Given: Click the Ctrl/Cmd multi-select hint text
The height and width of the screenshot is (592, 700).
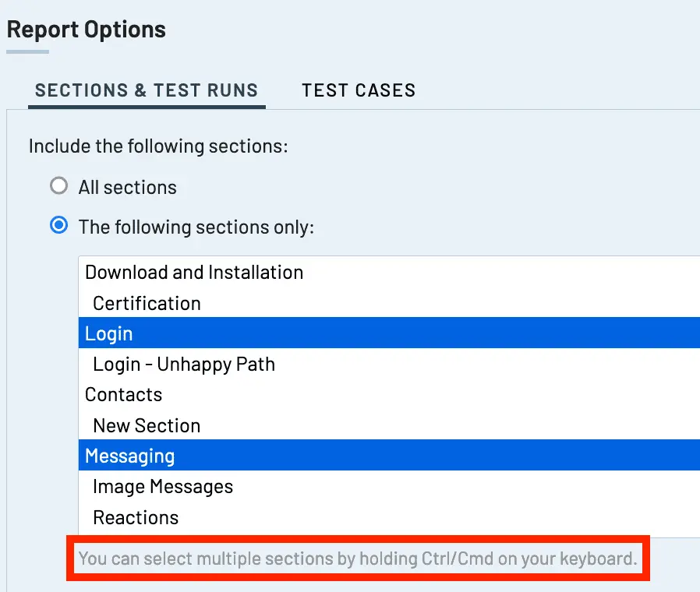Looking at the screenshot, I should point(358,558).
